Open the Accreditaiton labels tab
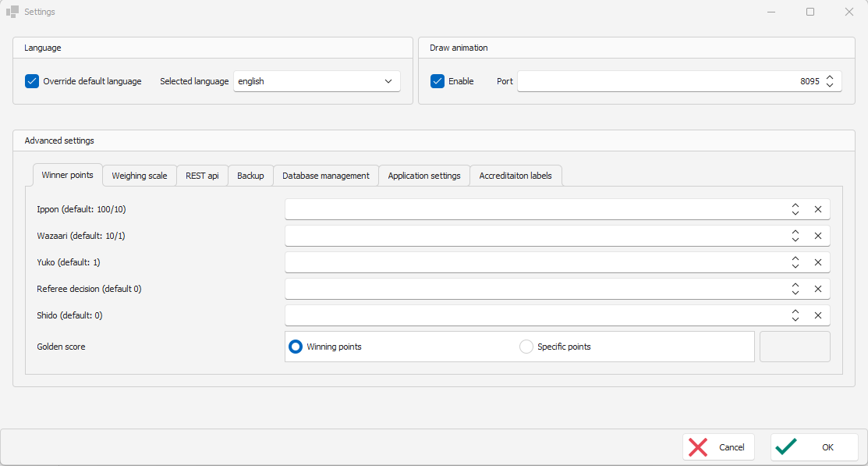 point(515,176)
